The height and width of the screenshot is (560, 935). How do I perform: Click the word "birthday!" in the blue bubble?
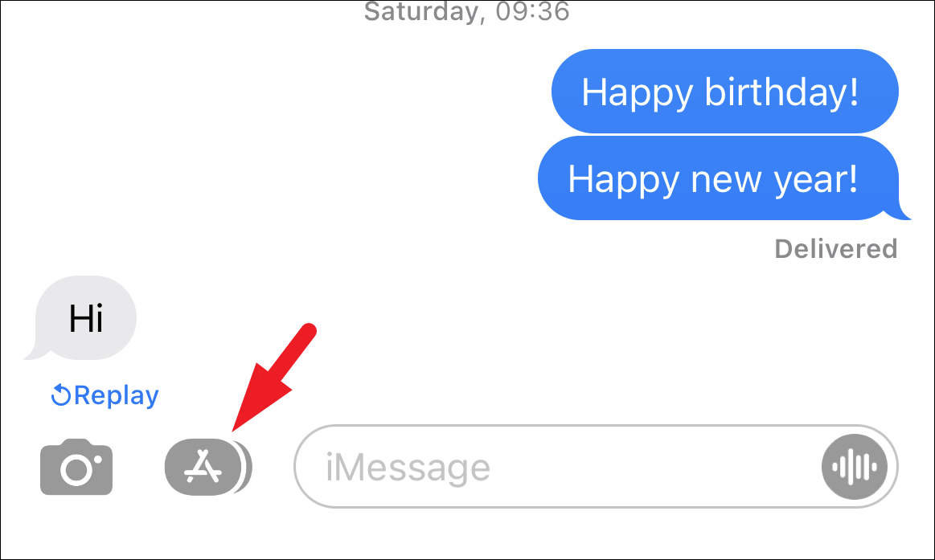(781, 92)
